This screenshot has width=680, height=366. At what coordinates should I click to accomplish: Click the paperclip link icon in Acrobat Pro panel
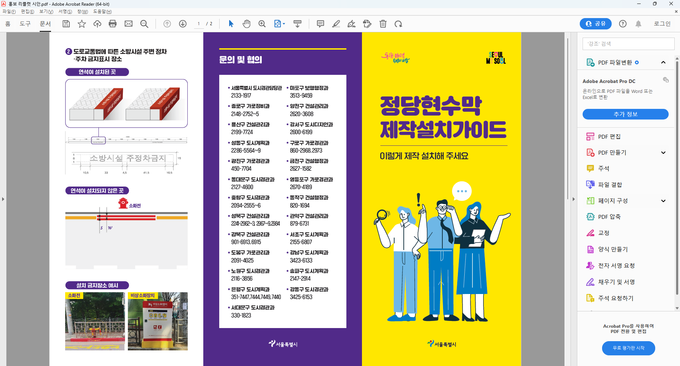click(x=666, y=80)
